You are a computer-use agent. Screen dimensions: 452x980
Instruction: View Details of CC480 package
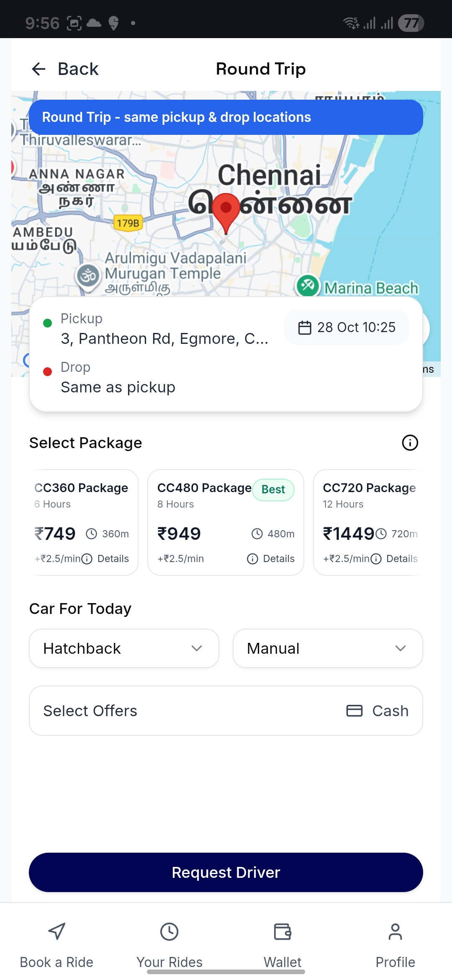[x=271, y=559]
